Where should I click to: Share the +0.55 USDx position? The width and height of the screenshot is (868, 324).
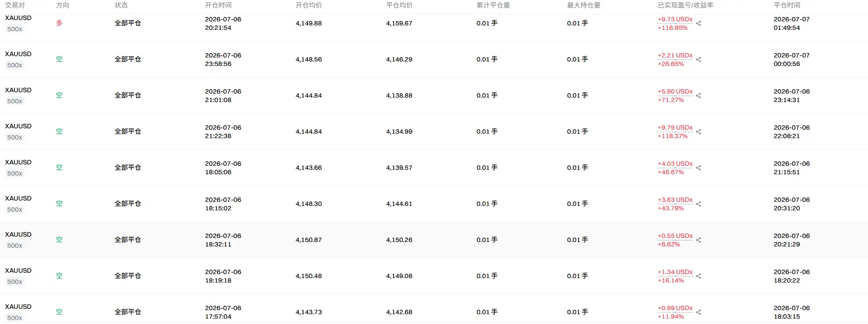[699, 240]
